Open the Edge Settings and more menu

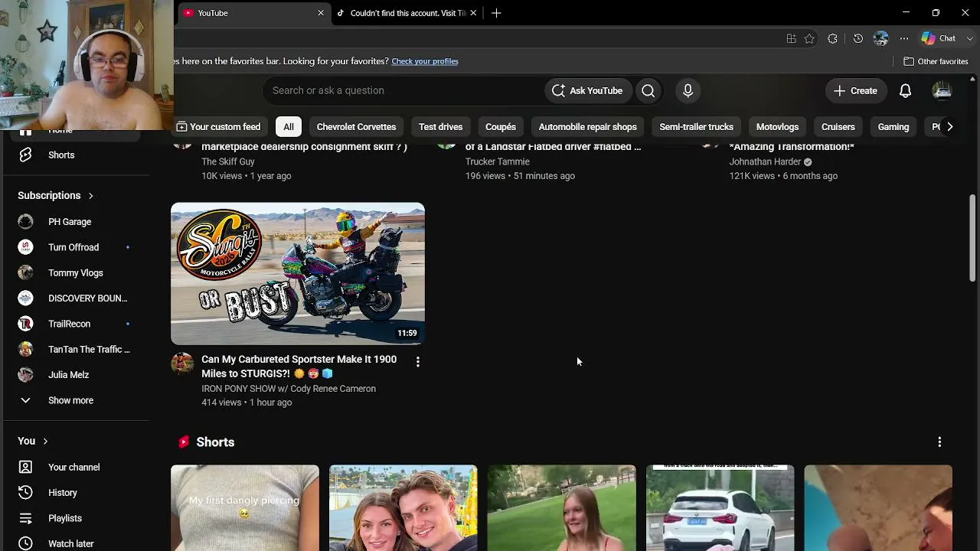[x=904, y=38]
